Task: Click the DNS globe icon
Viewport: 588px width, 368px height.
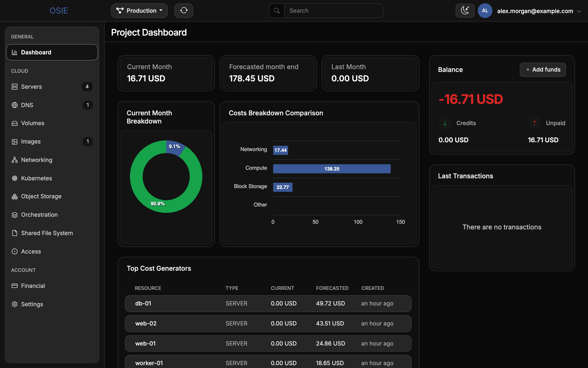Action: pos(14,105)
